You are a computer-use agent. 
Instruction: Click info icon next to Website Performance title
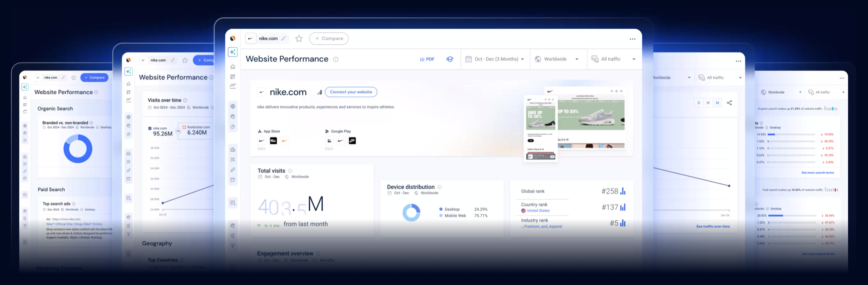pyautogui.click(x=335, y=59)
